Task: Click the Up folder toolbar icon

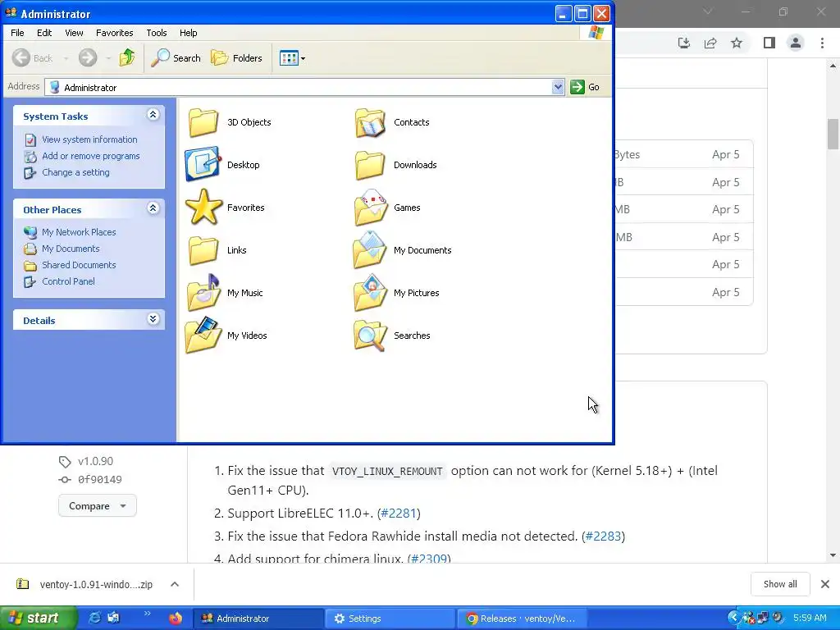Action: [x=127, y=57]
